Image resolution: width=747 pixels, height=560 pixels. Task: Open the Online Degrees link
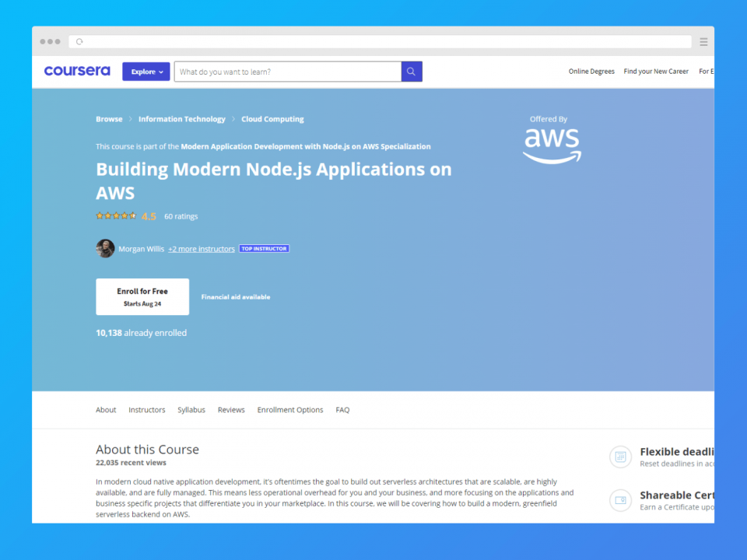pyautogui.click(x=591, y=72)
